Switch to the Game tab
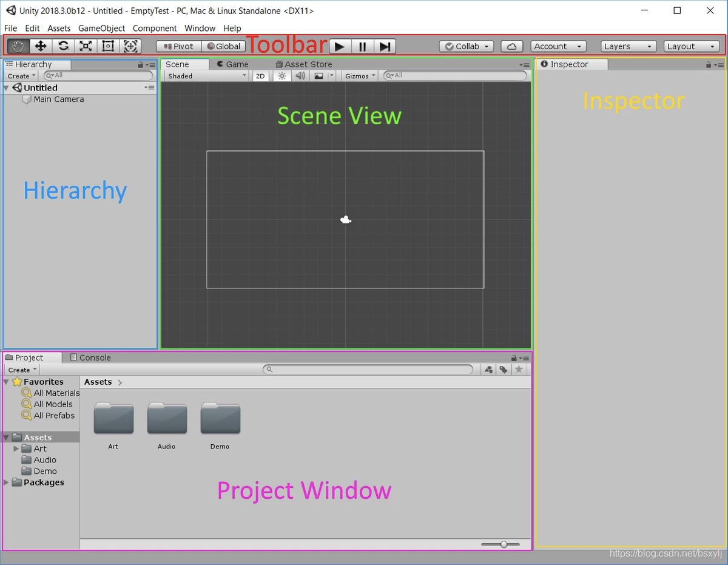 [x=233, y=64]
